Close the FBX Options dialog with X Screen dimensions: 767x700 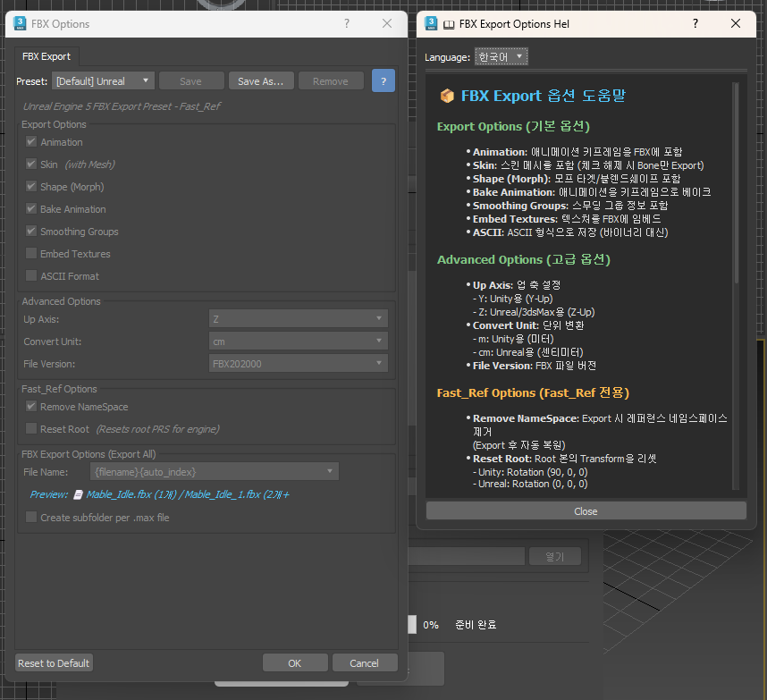387,24
